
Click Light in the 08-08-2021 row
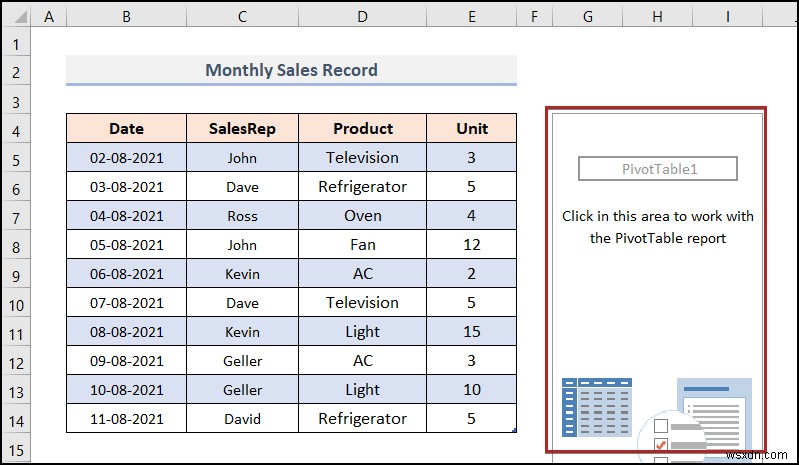click(x=362, y=332)
